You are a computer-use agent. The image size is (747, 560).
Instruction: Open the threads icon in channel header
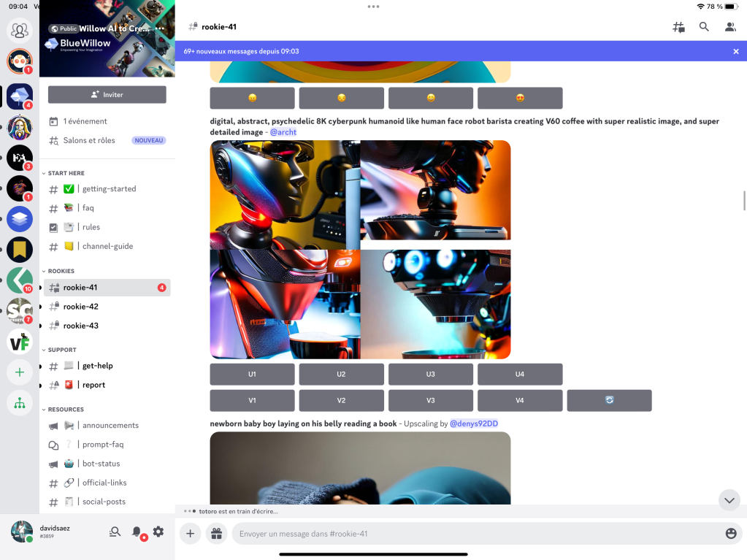pyautogui.click(x=678, y=27)
